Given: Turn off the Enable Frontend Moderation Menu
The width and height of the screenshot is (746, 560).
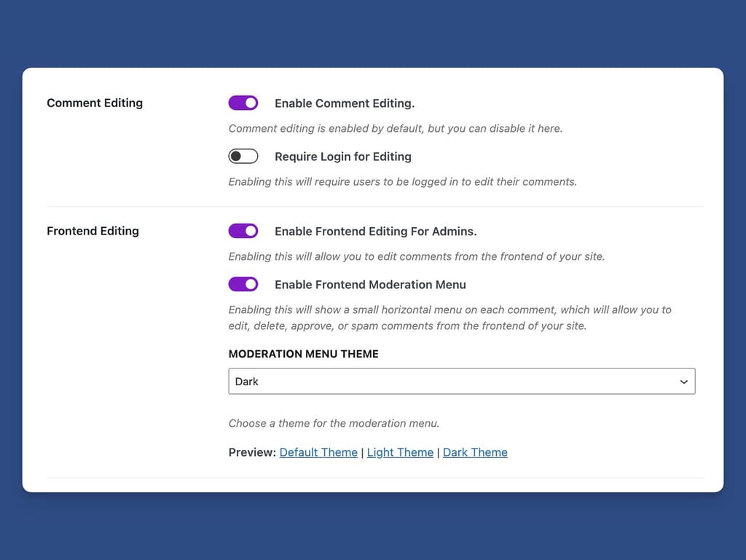Looking at the screenshot, I should [x=243, y=284].
